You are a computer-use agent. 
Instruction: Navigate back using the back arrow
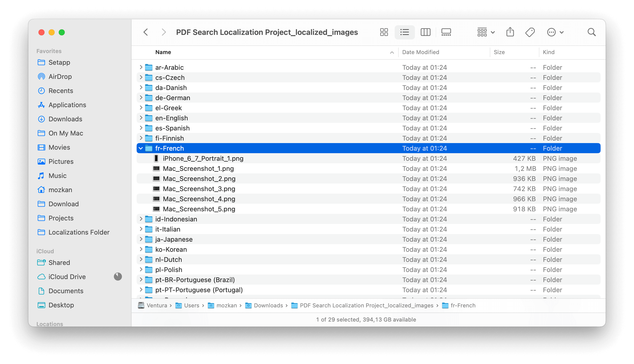[x=146, y=32]
